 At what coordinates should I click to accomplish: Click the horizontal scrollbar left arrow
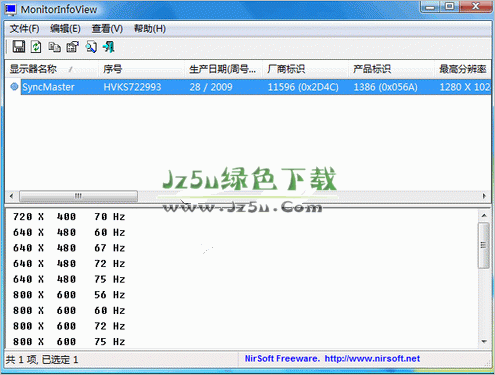(x=12, y=196)
